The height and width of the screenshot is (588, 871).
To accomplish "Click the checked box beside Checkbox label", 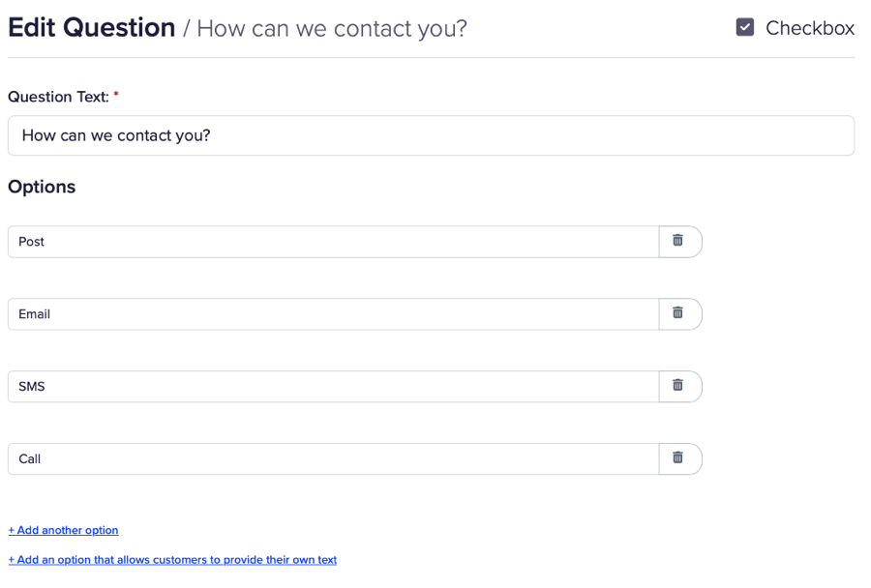I will 745,27.
